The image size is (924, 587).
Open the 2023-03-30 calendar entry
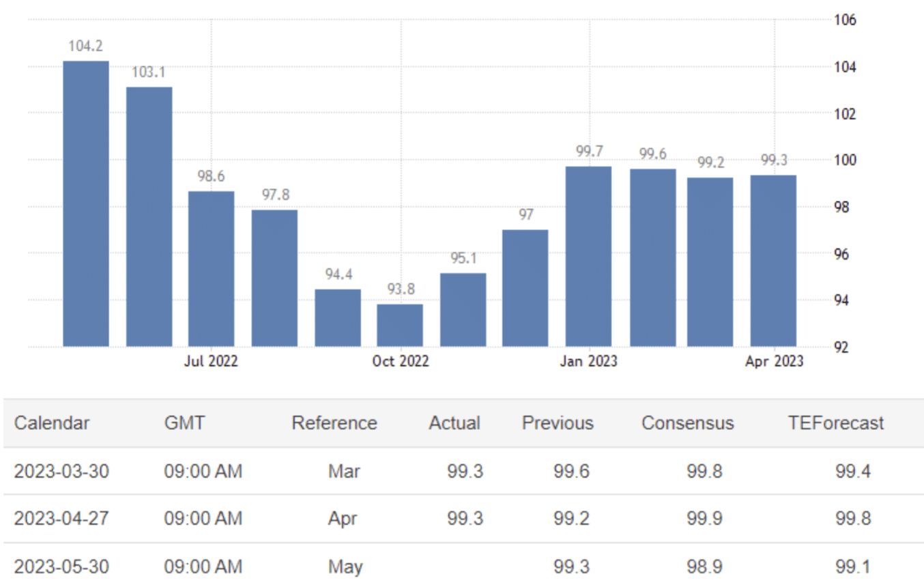(61, 471)
